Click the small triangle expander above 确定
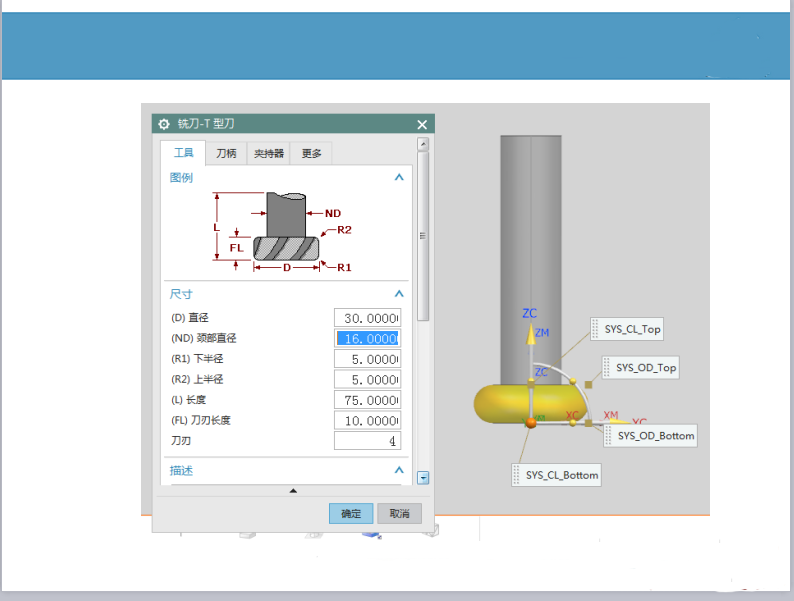This screenshot has width=794, height=601. [x=293, y=491]
